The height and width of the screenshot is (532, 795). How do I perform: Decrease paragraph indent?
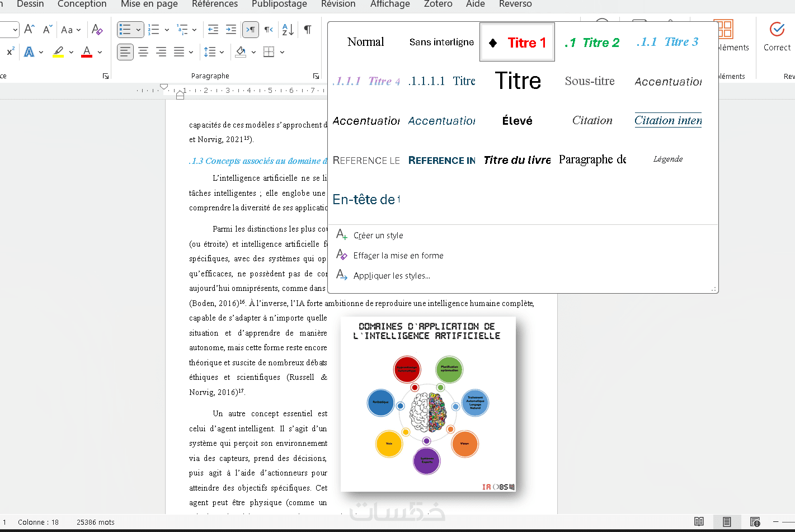click(213, 30)
